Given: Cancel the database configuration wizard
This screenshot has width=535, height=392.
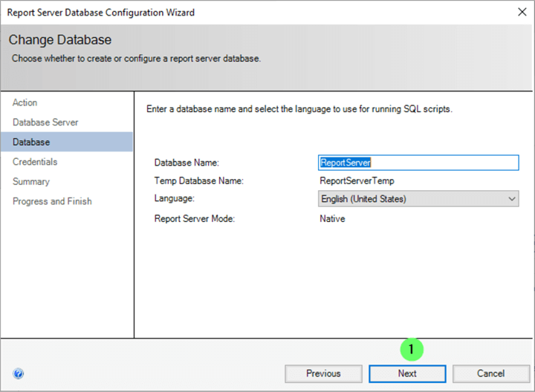Looking at the screenshot, I should (490, 373).
